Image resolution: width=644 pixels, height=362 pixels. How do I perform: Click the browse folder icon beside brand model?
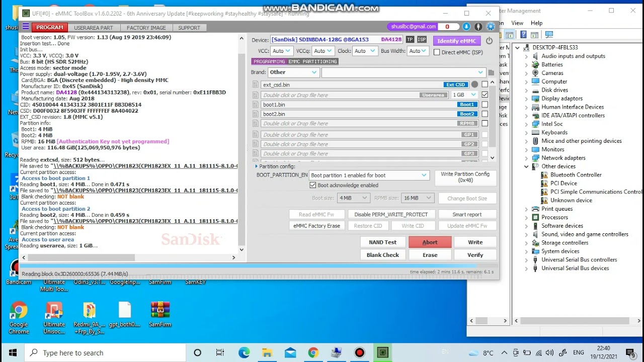[491, 72]
